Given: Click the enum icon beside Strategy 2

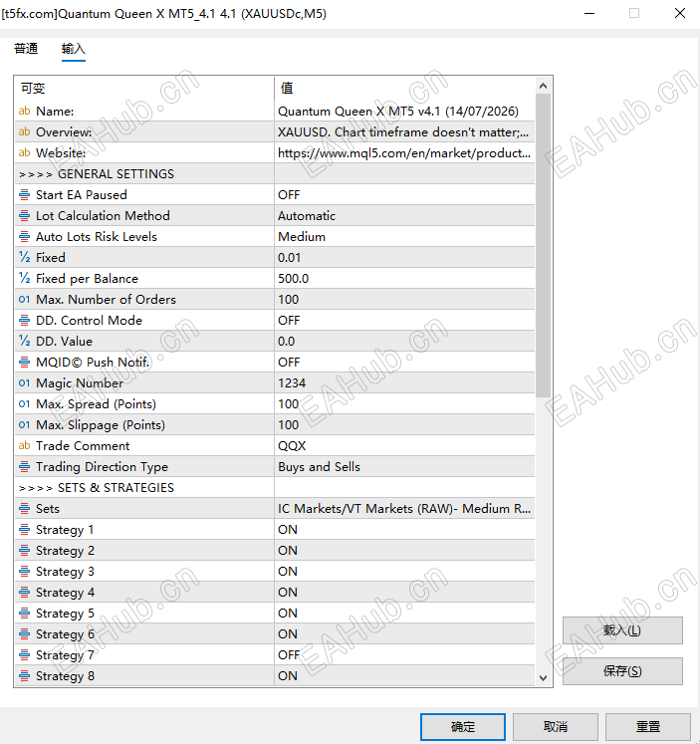Looking at the screenshot, I should click(24, 551).
